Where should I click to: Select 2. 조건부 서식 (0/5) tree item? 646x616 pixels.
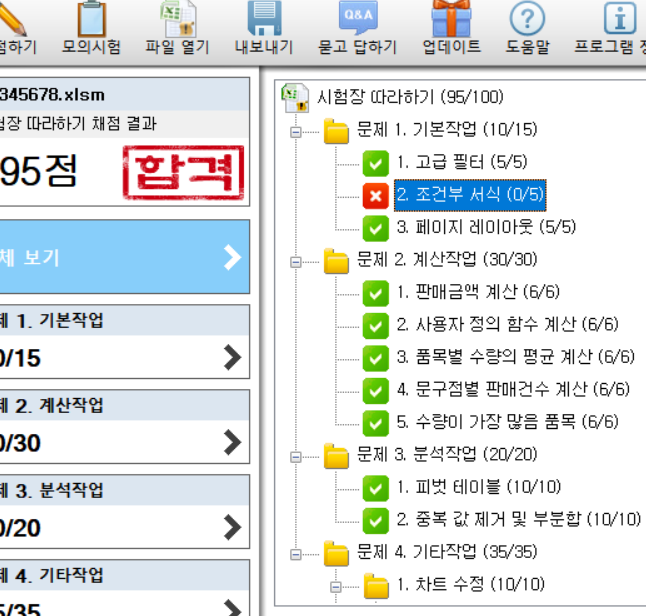click(x=469, y=195)
